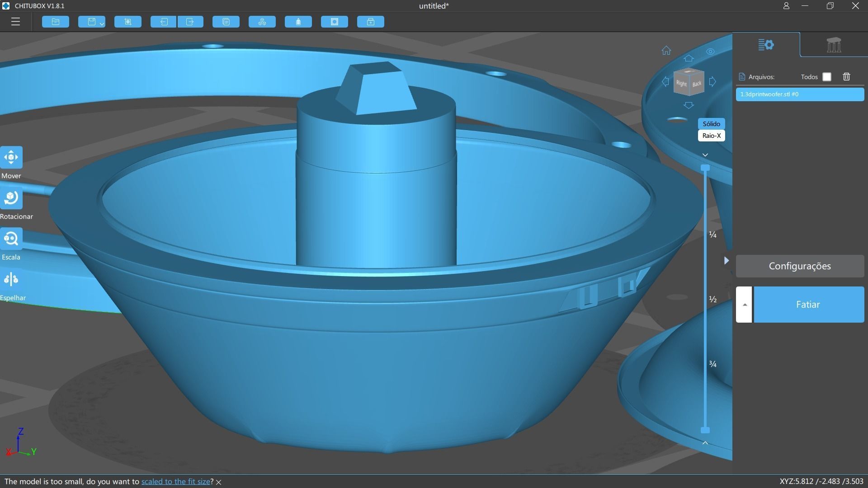Open the hamburger main menu

click(x=15, y=22)
